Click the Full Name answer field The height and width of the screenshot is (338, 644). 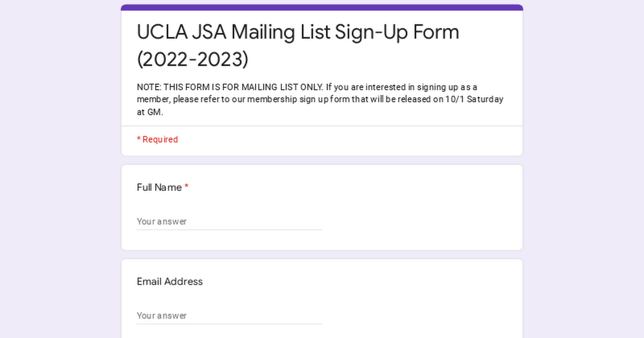coord(225,221)
